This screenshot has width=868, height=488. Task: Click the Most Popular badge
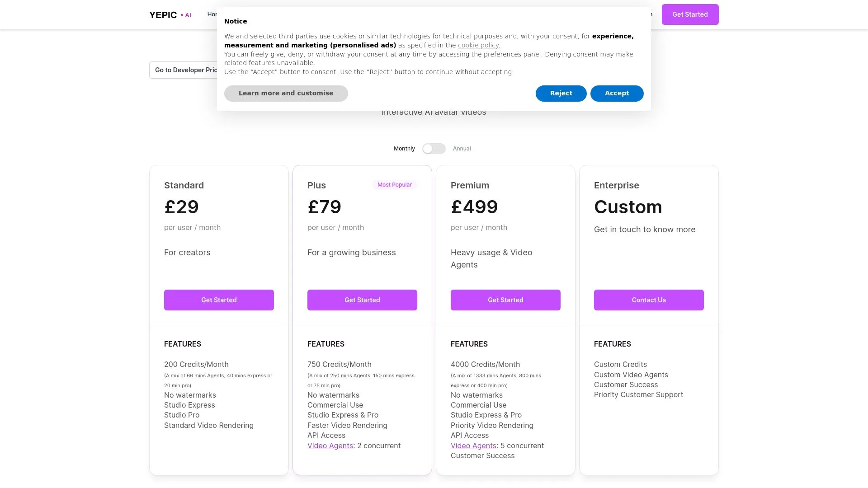(395, 184)
